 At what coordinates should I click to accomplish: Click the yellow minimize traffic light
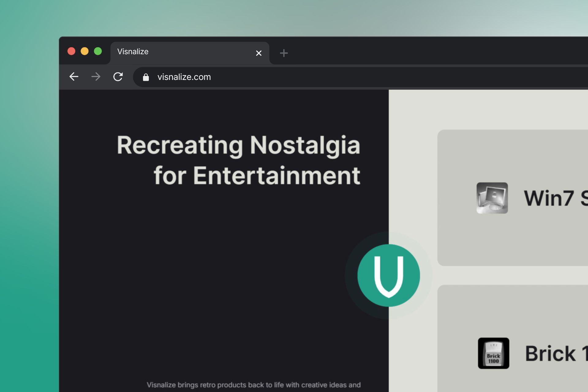[85, 51]
